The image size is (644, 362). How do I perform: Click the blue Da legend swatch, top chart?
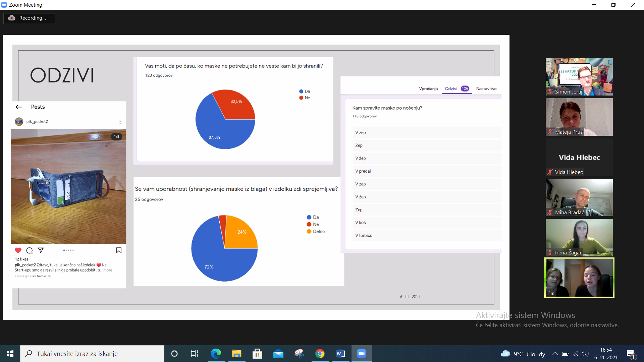tap(301, 92)
